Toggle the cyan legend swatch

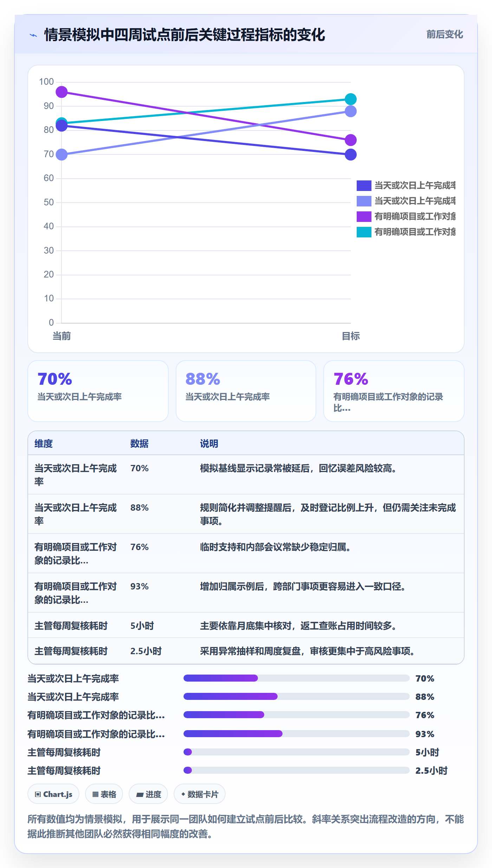click(x=364, y=232)
